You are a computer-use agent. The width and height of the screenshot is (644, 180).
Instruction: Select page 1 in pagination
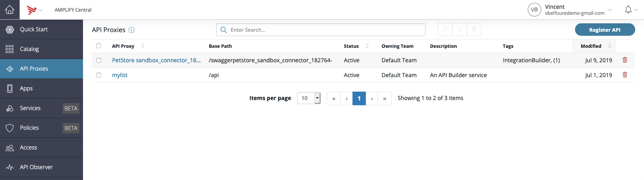(x=359, y=98)
